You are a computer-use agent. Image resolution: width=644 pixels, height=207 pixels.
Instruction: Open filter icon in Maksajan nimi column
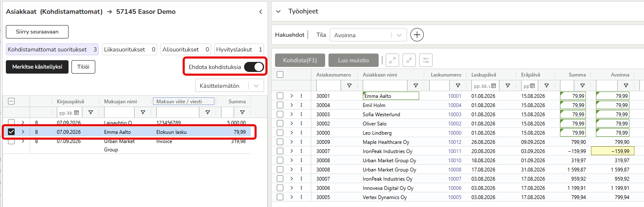pos(143,112)
